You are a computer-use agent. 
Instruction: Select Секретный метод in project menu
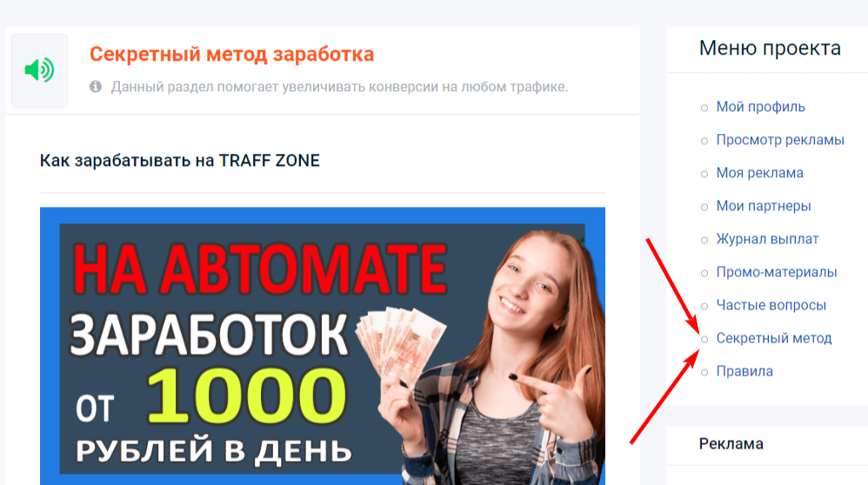coord(774,338)
